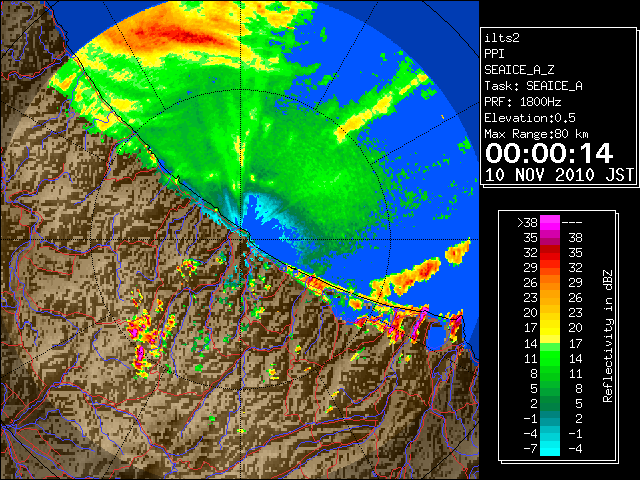
Task: Click the 'Max Range:80 km' line
Action: (536, 134)
